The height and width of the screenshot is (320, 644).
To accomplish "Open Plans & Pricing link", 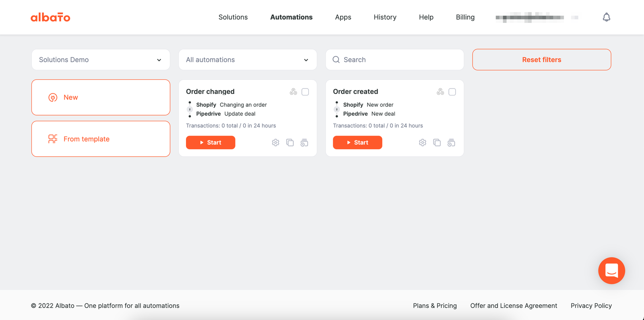I will [435, 306].
